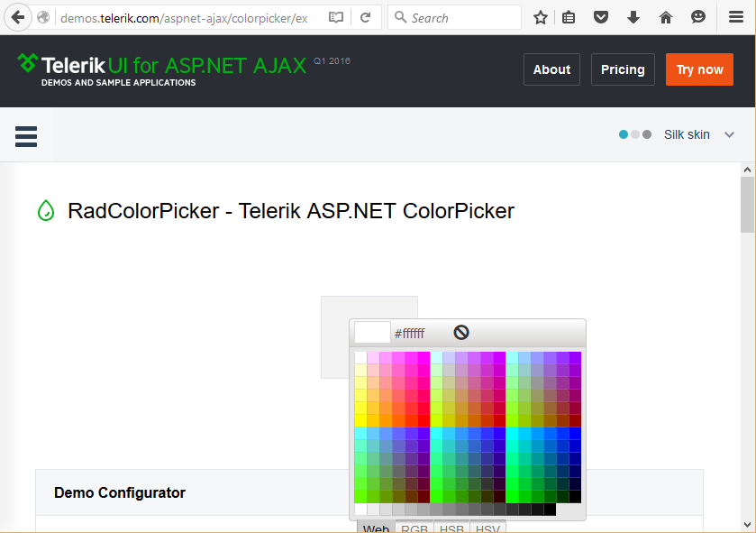Go to the home page icon
The height and width of the screenshot is (533, 756).
(665, 18)
